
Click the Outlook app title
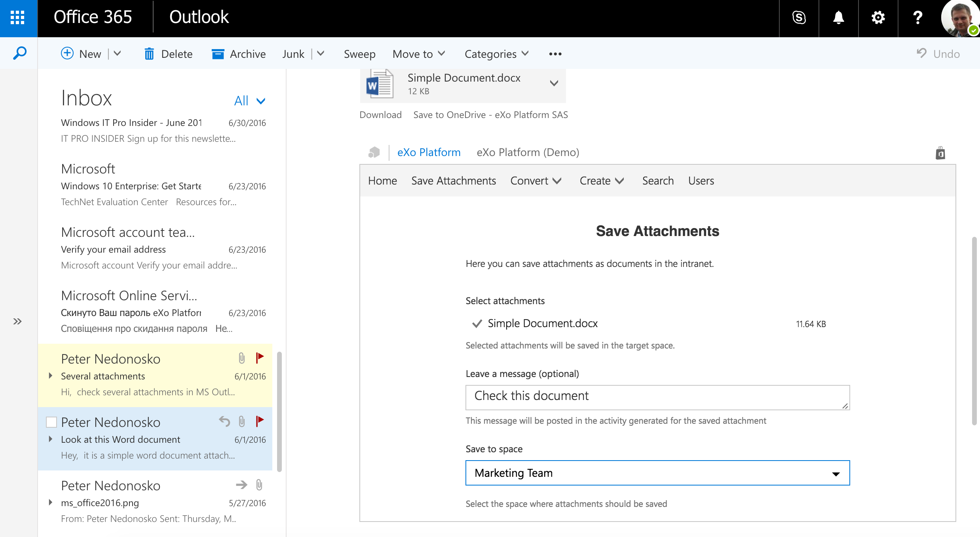[x=199, y=17]
